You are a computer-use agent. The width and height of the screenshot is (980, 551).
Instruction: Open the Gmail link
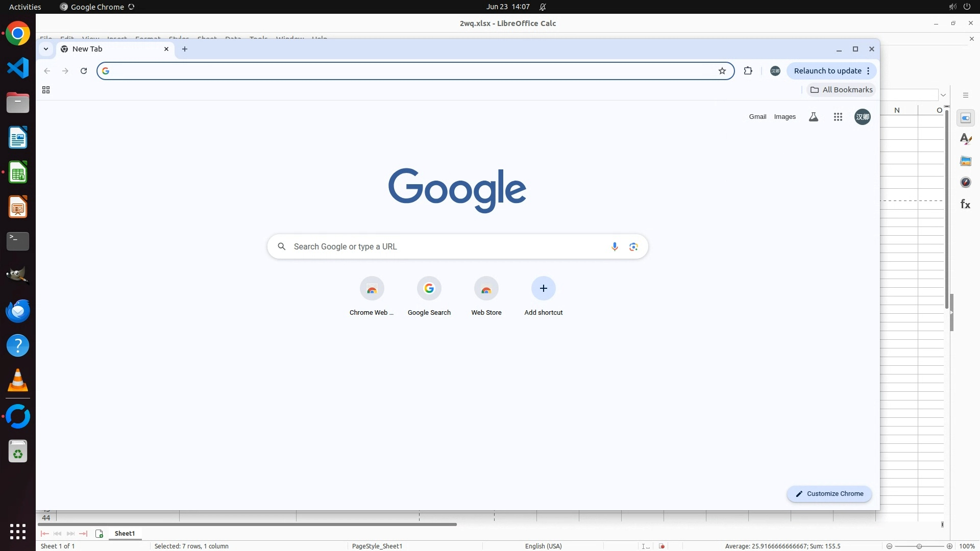[757, 117]
